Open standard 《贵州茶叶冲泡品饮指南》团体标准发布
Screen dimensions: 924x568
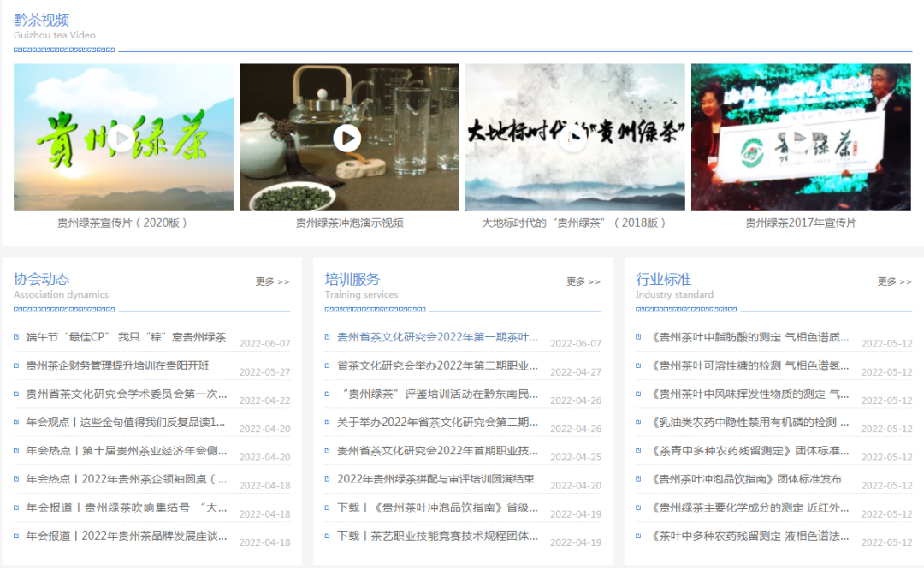click(x=745, y=478)
